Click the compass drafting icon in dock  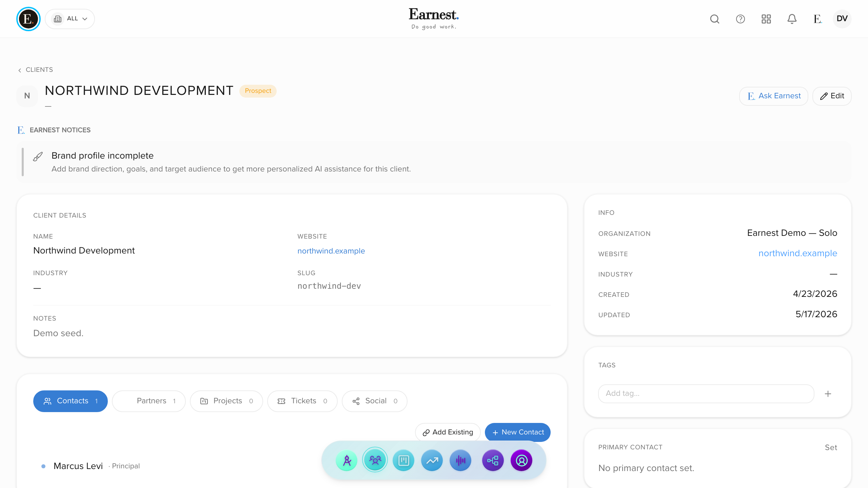coord(346,461)
